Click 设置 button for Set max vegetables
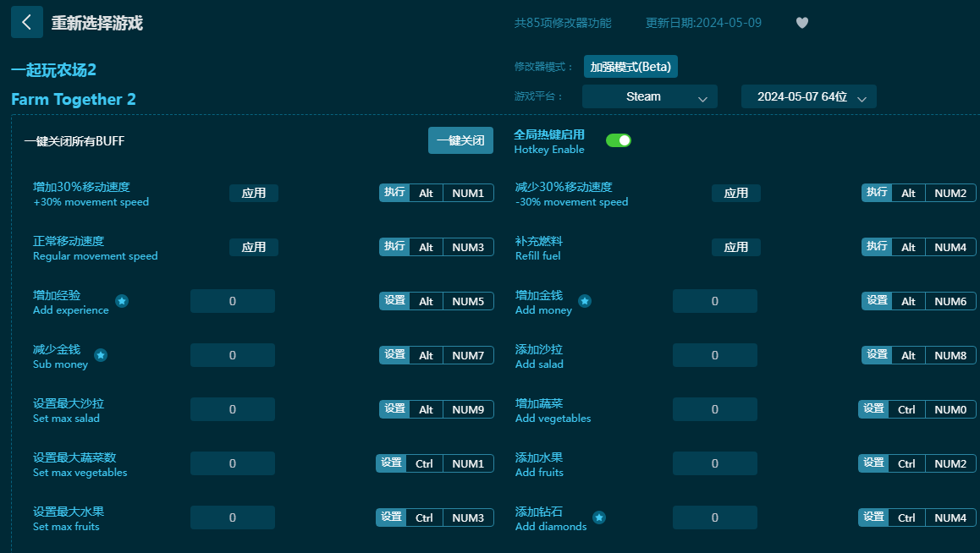Screen dimensions: 980x553 [391, 463]
